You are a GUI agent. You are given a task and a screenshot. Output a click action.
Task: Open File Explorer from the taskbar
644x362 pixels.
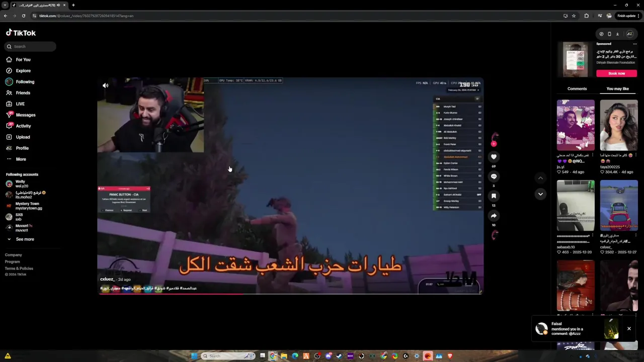[284, 356]
